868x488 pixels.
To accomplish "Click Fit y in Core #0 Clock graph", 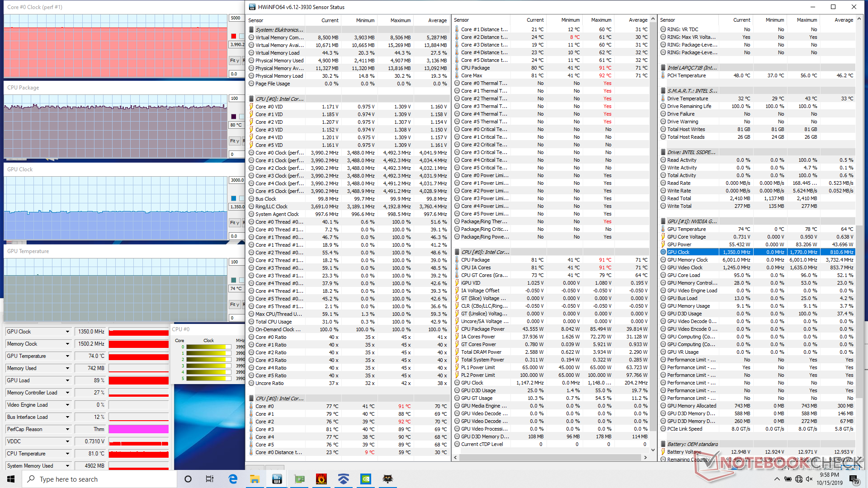I will pyautogui.click(x=234, y=60).
